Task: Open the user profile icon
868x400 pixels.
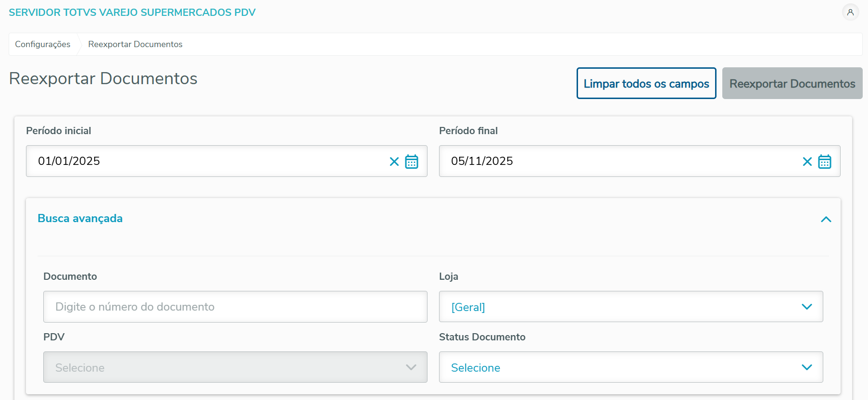Action: [850, 12]
